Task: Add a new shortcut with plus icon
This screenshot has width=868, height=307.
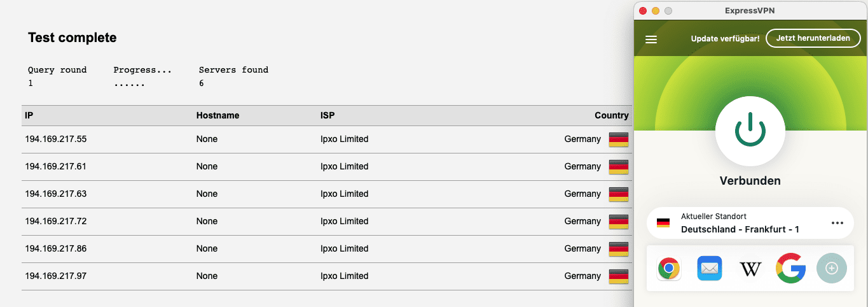Action: point(831,269)
